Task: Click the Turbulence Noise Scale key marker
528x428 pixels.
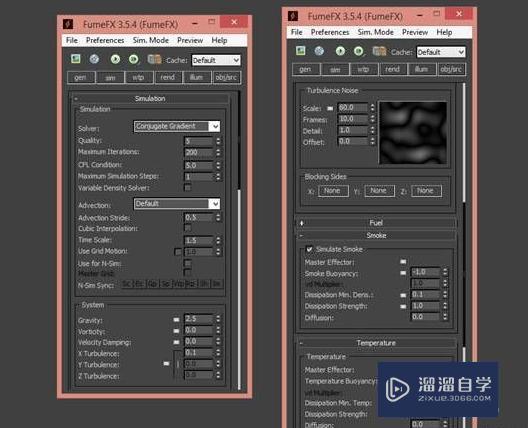Action: pos(330,108)
